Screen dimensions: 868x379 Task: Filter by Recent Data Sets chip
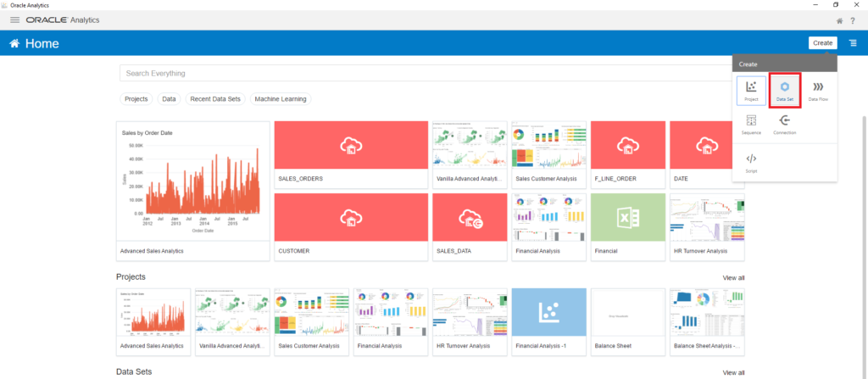pyautogui.click(x=215, y=99)
